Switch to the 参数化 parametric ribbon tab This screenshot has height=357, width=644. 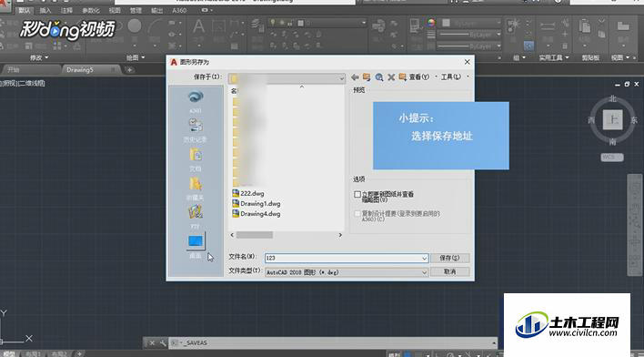click(x=91, y=10)
